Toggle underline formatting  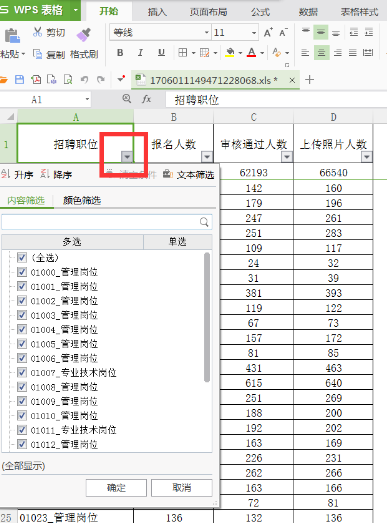[x=161, y=53]
